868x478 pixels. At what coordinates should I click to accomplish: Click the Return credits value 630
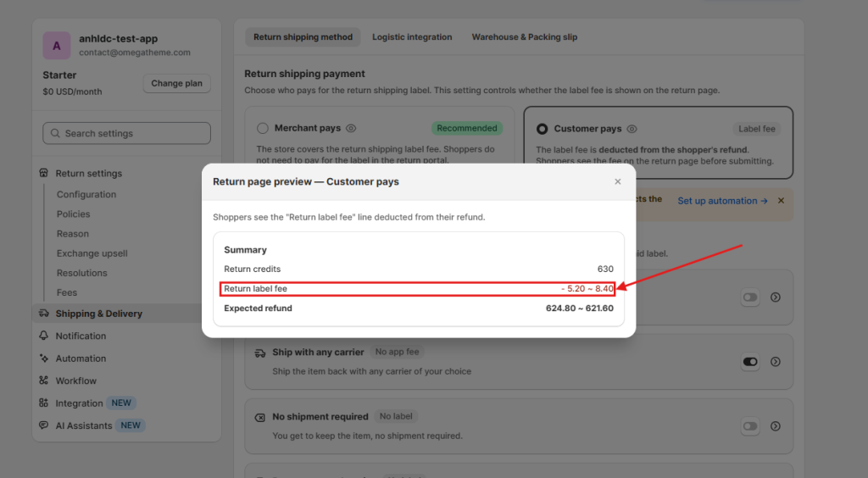pyautogui.click(x=605, y=269)
